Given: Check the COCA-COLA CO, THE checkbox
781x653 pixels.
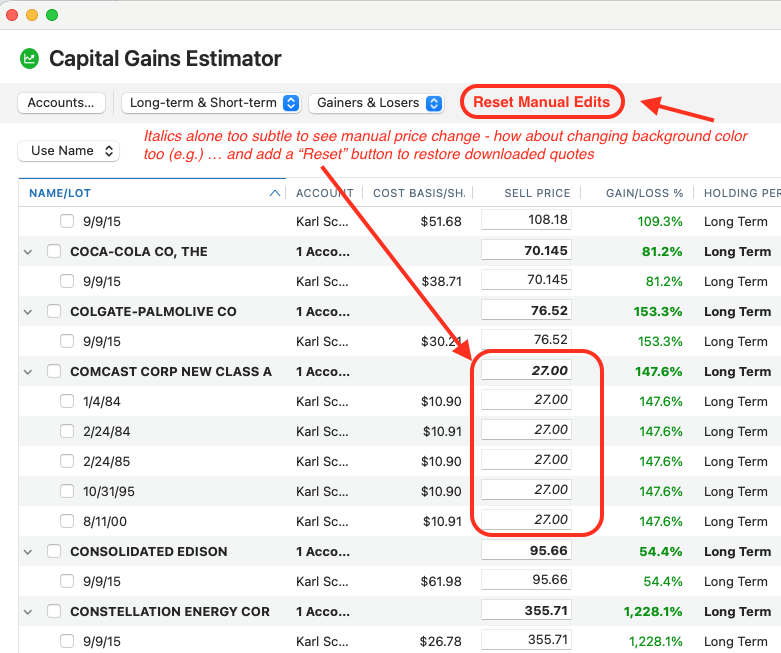Looking at the screenshot, I should pos(54,251).
